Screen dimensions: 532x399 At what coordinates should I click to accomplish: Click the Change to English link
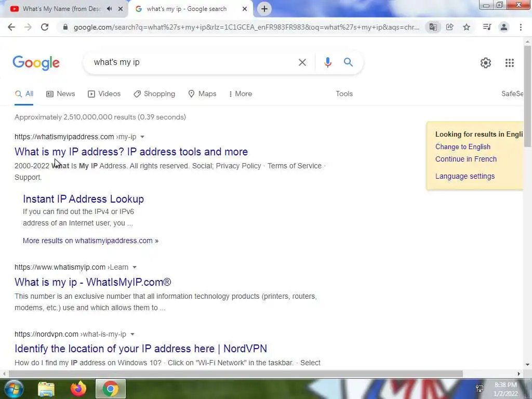[463, 147]
